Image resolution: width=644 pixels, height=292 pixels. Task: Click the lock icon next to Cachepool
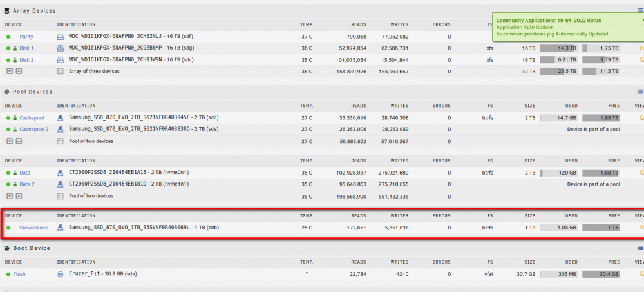pyautogui.click(x=15, y=117)
